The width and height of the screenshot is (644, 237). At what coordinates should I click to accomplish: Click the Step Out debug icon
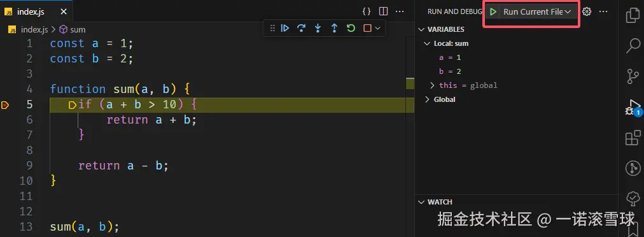pyautogui.click(x=334, y=28)
